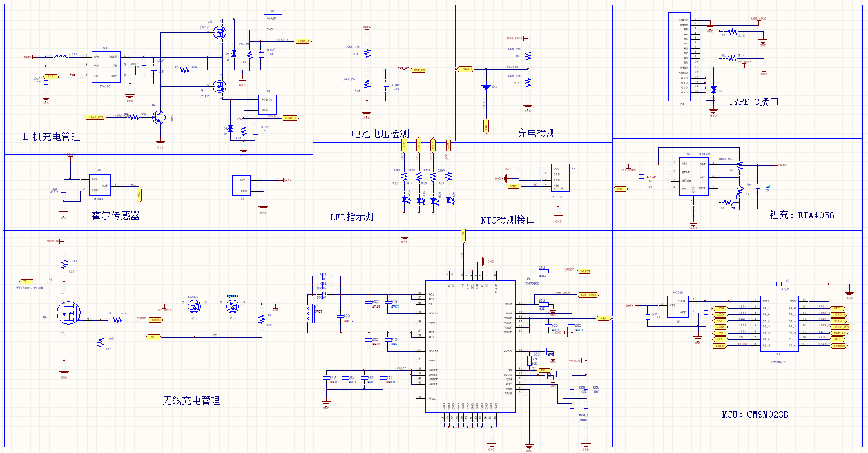Viewport: 868px width, 453px height.
Task: Select the MCU: CM9M023B title text
Action: [755, 414]
